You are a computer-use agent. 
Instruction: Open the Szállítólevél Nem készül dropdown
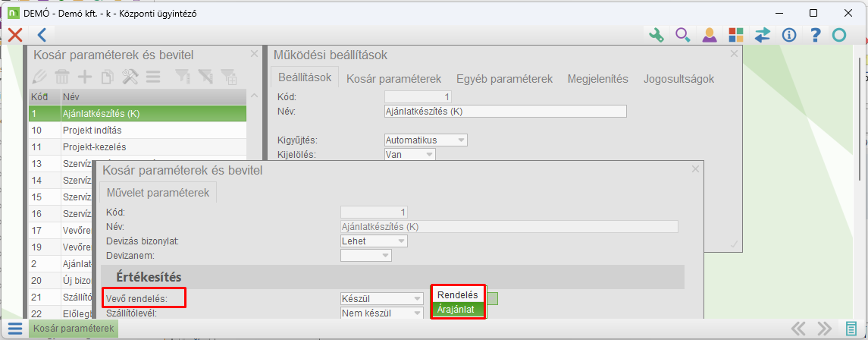tap(383, 313)
